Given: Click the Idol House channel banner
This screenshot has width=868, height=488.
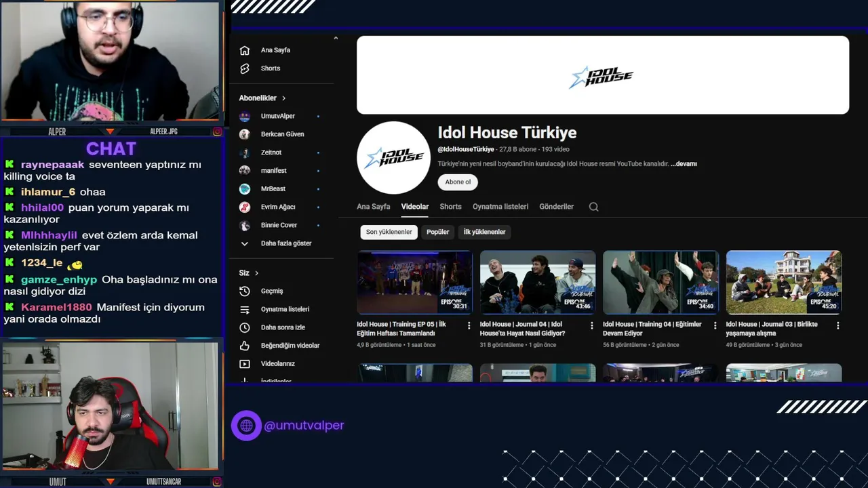Looking at the screenshot, I should pos(603,75).
